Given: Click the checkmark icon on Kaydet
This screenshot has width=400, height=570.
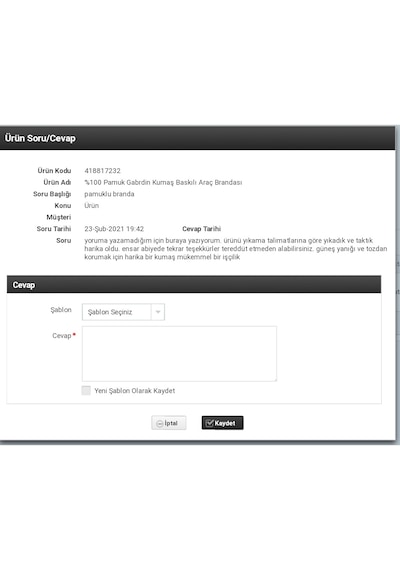Looking at the screenshot, I should click(209, 423).
